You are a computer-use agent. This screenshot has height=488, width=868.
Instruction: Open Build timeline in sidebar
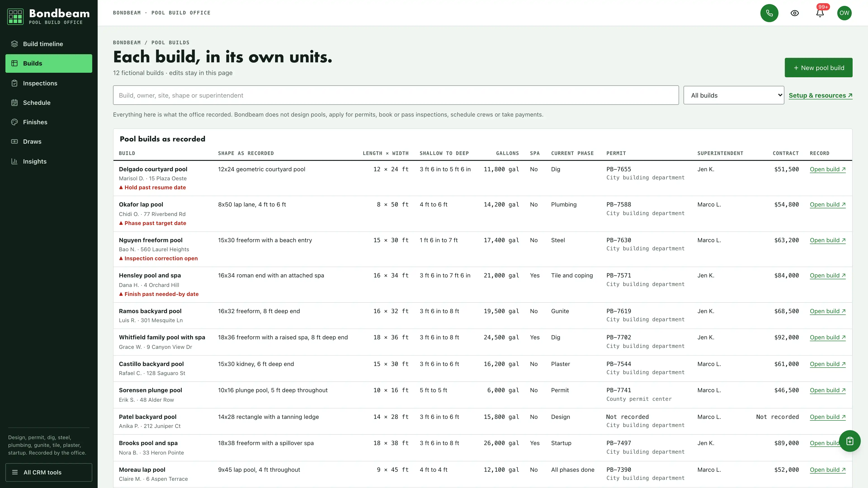(x=49, y=44)
